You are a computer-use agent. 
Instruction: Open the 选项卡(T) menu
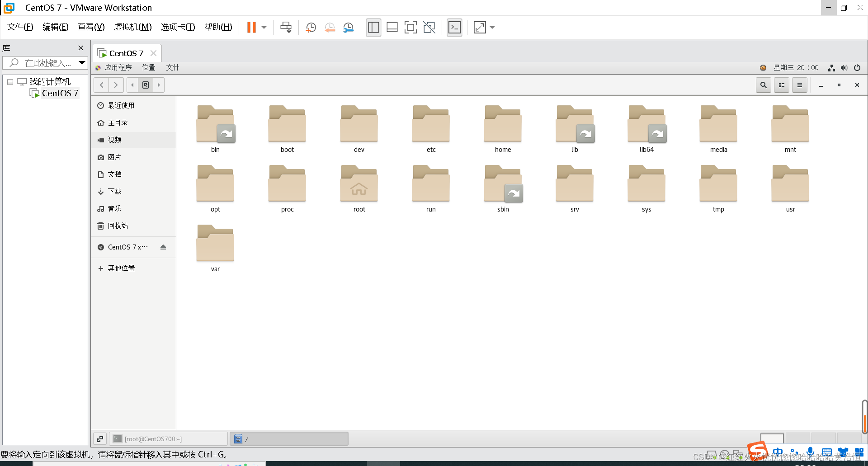click(x=178, y=27)
